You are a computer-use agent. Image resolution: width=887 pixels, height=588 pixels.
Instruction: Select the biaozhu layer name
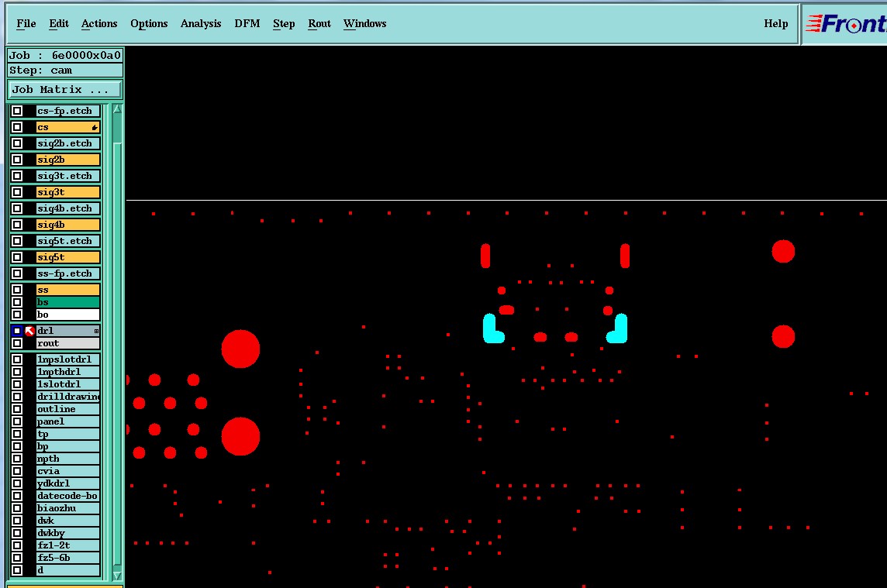[x=68, y=508]
